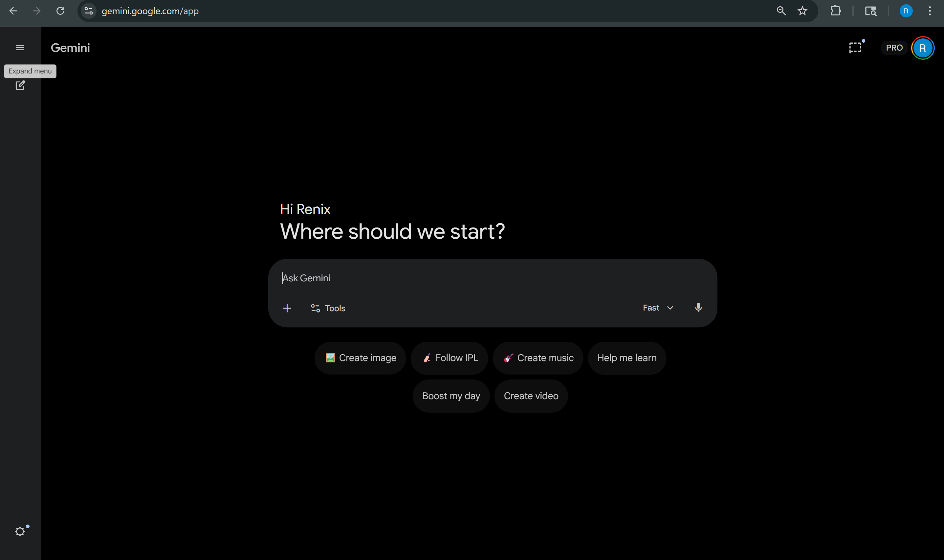944x560 pixels.
Task: Open the Renix profile avatar
Action: tap(922, 47)
